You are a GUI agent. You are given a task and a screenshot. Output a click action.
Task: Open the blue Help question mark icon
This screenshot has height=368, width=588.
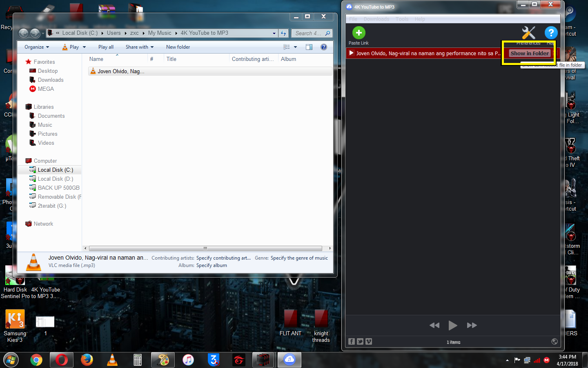(x=551, y=33)
